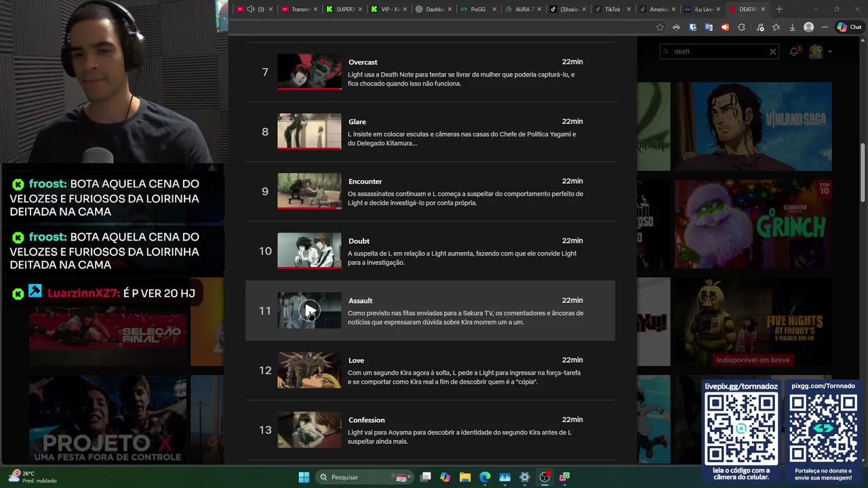The image size is (868, 488).
Task: Launch Copilot from the taskbar
Action: pyautogui.click(x=445, y=477)
